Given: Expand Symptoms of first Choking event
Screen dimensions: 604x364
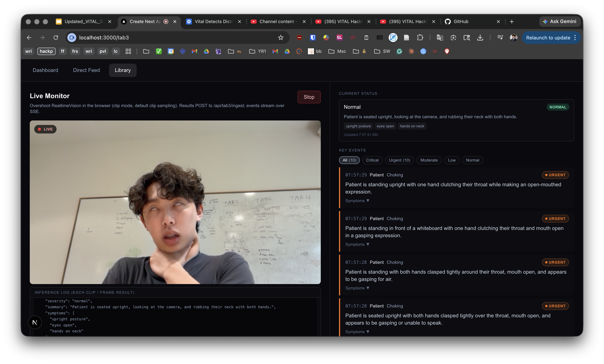Looking at the screenshot, I should click(x=357, y=201).
